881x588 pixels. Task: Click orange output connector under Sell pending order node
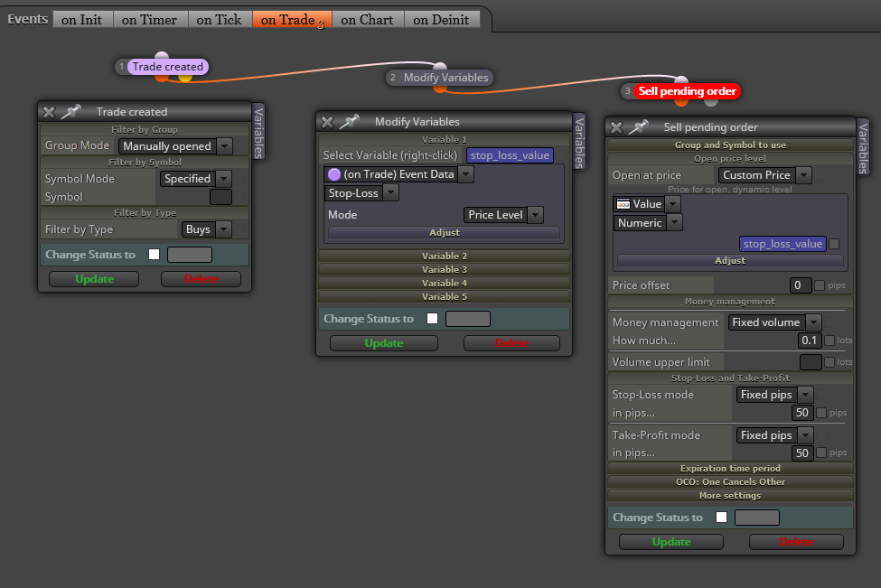[x=681, y=102]
